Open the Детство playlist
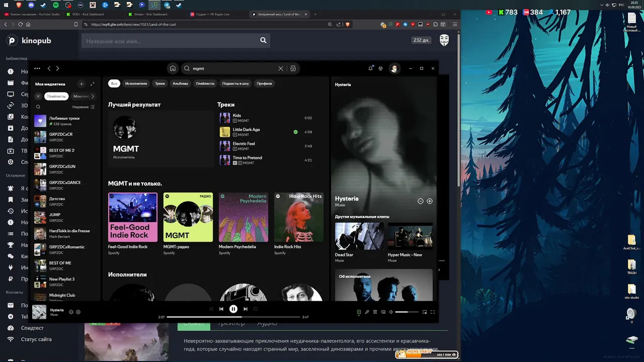This screenshot has width=644, height=362. tap(64, 201)
